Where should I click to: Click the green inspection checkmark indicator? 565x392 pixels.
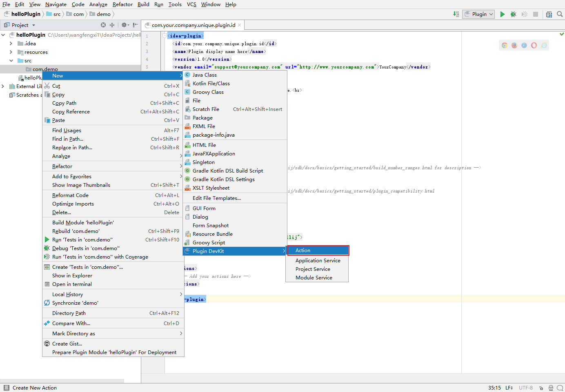pyautogui.click(x=562, y=34)
